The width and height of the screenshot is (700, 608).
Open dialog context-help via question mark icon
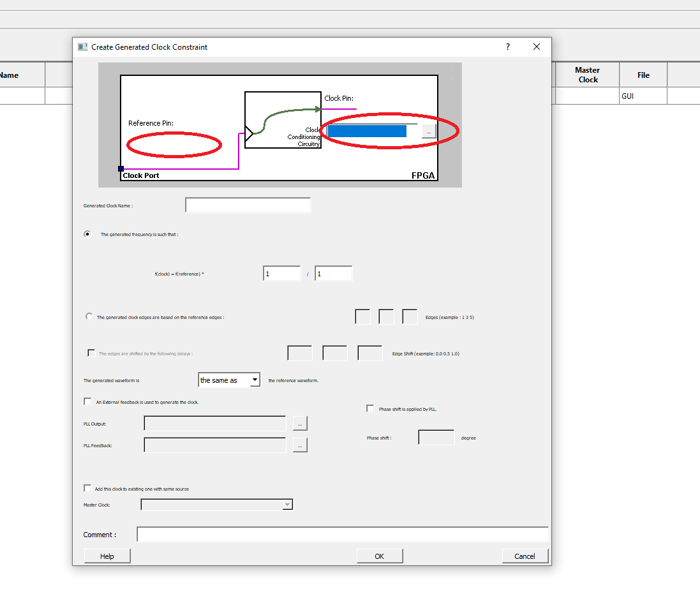pyautogui.click(x=507, y=47)
